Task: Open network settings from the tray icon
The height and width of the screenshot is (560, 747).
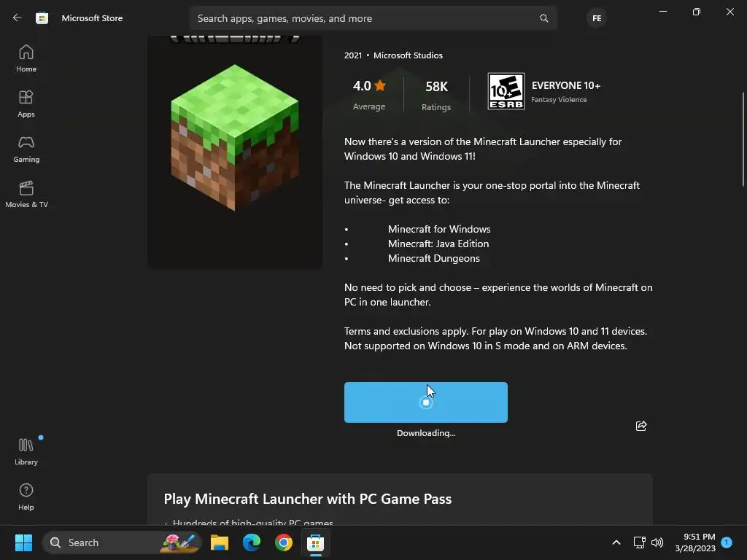Action: click(639, 542)
